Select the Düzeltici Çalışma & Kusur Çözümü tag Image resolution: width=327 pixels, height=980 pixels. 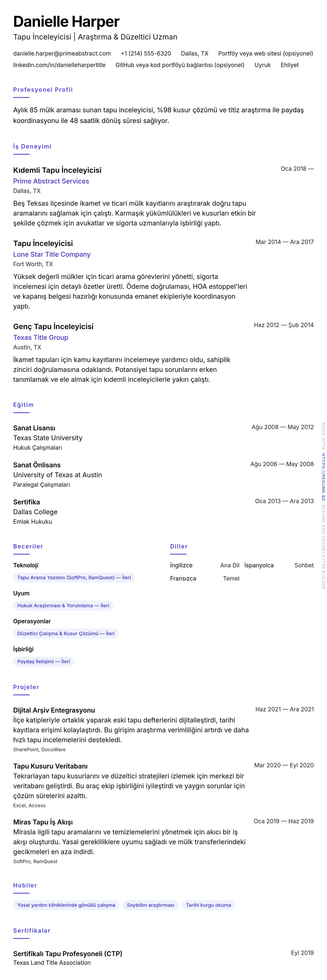[65, 633]
